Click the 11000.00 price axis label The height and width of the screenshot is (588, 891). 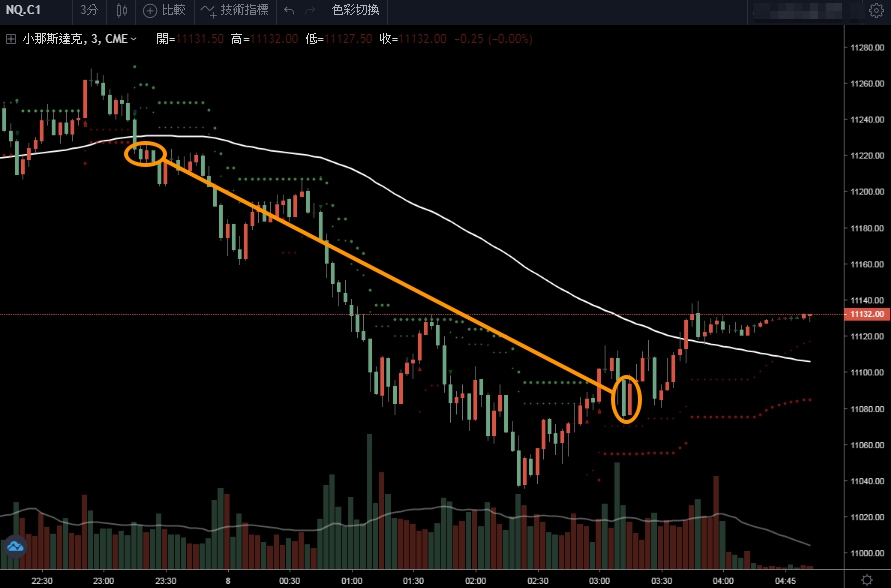point(867,553)
